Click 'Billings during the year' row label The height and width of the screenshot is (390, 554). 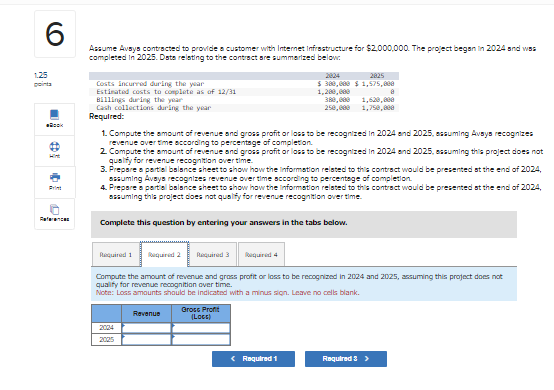coord(140,100)
